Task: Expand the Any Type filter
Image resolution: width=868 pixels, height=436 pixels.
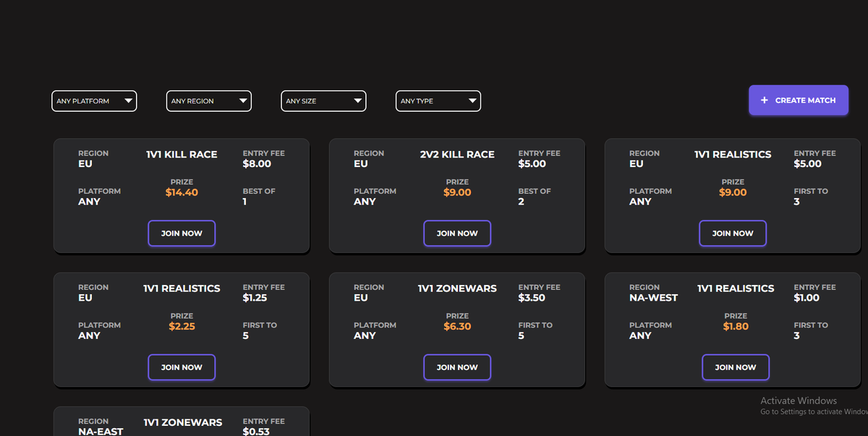Action: click(x=438, y=101)
